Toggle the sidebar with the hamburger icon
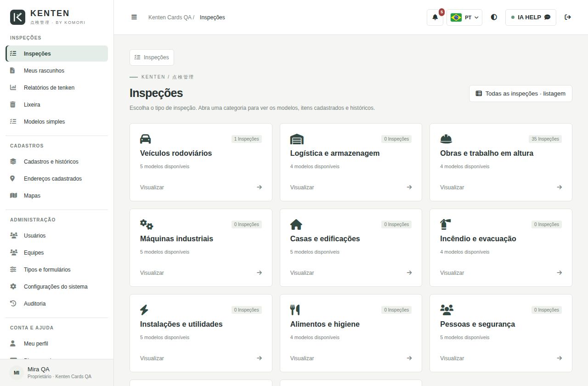Screen dimensions: 588x386 click(134, 17)
